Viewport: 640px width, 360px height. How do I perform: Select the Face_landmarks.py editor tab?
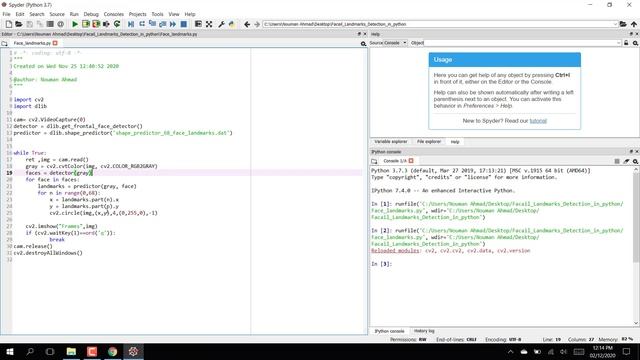coord(32,43)
